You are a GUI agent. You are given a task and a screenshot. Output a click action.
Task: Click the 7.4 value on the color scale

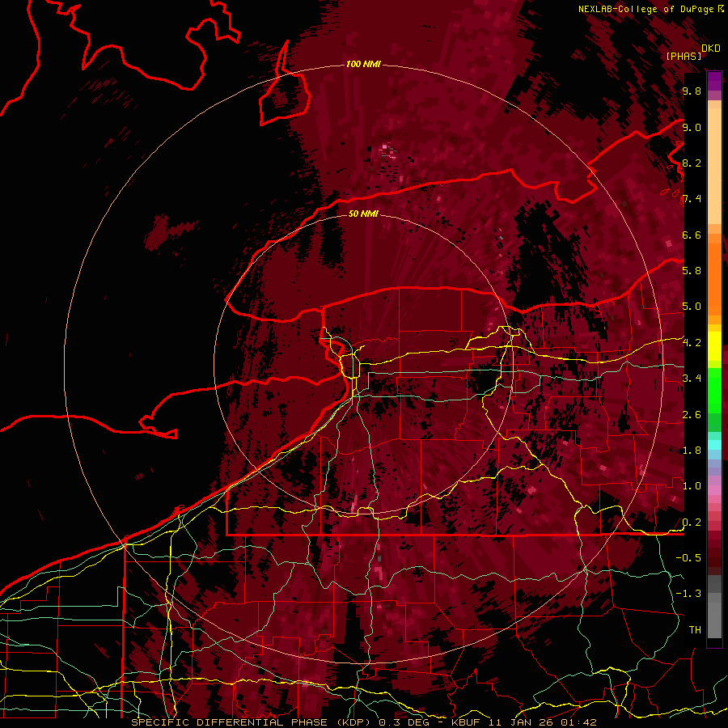pos(692,199)
